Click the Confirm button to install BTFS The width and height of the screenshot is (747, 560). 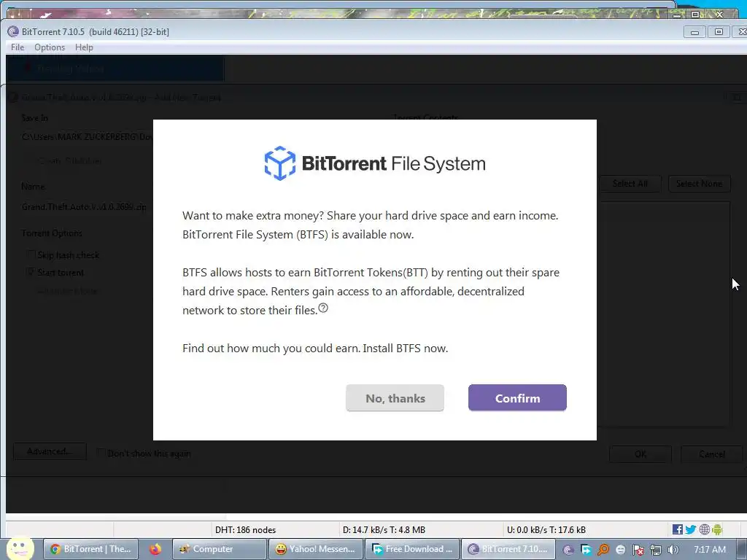tap(517, 397)
